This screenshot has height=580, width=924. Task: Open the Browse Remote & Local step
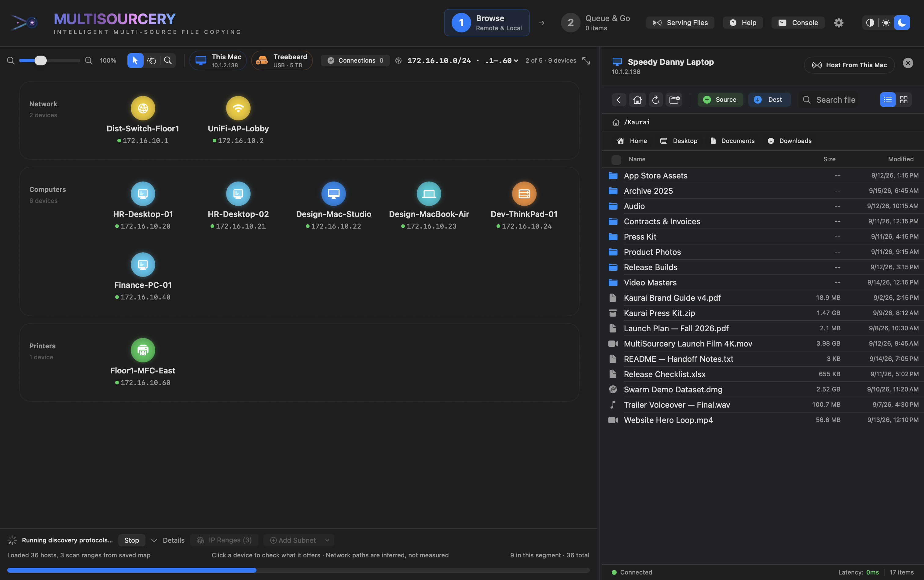coord(487,23)
